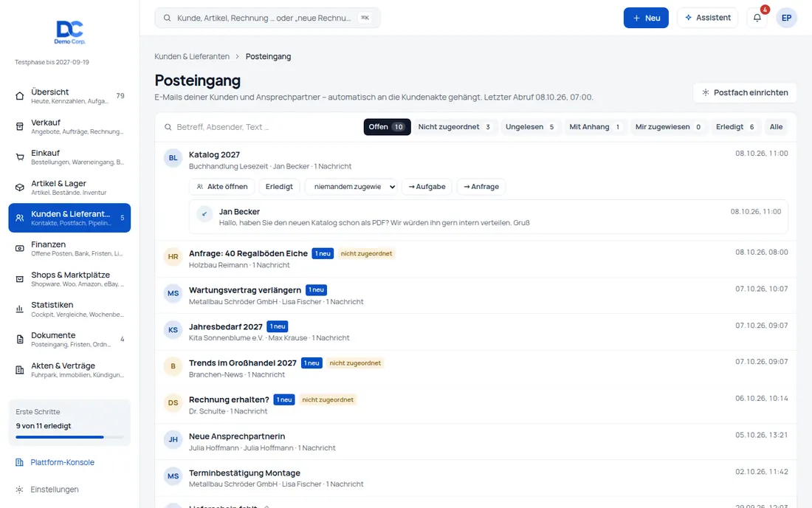Click the house icon beside Übersicht
The width and height of the screenshot is (812, 508).
pyautogui.click(x=20, y=96)
